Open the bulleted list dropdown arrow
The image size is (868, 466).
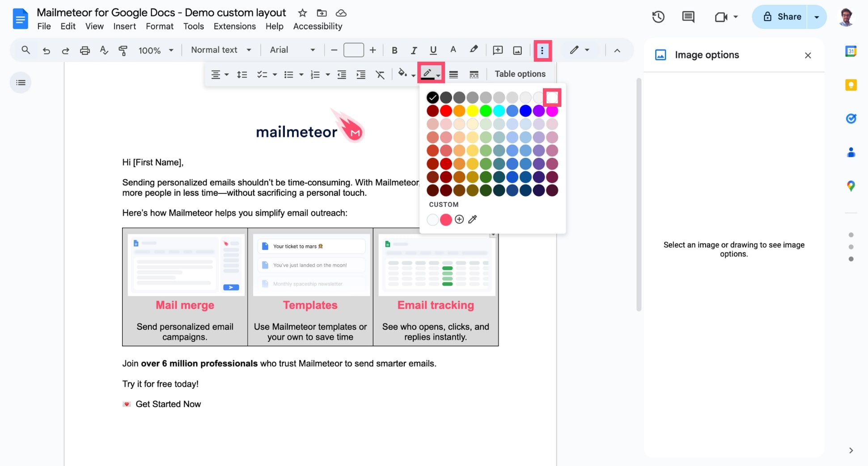tap(301, 75)
